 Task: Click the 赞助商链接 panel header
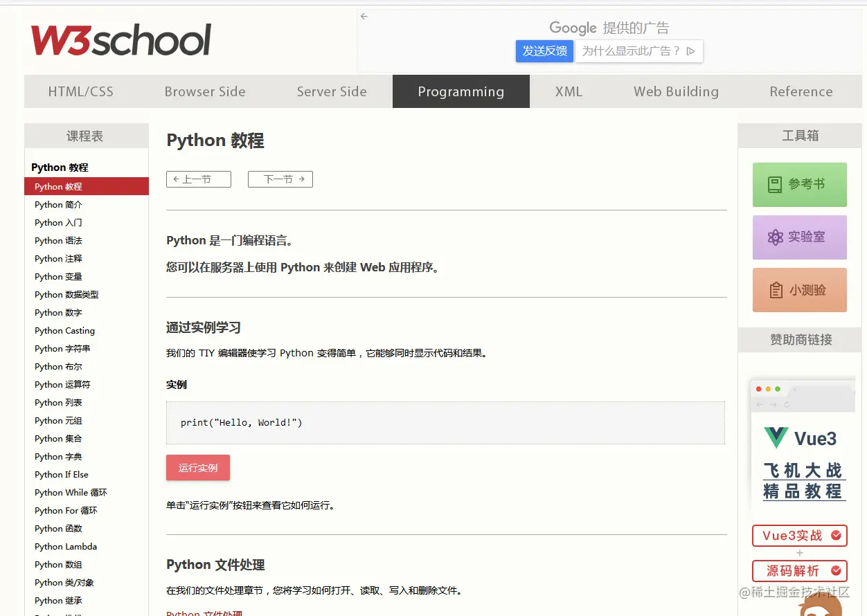click(x=800, y=340)
